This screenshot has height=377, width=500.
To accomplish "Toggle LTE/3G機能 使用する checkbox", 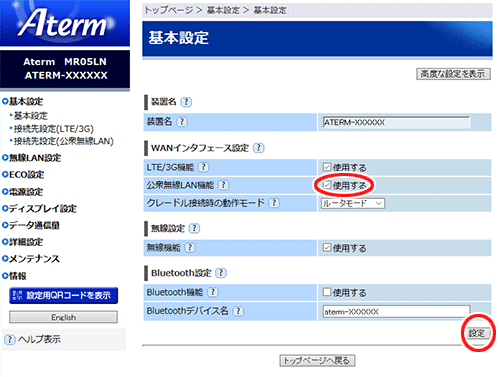I will (x=327, y=167).
